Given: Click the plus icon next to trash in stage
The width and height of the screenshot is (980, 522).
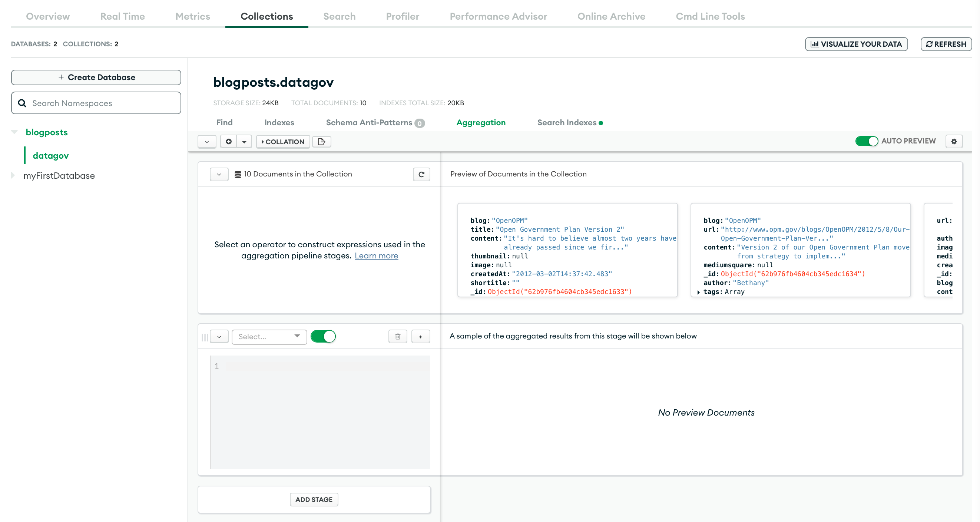Looking at the screenshot, I should 420,336.
